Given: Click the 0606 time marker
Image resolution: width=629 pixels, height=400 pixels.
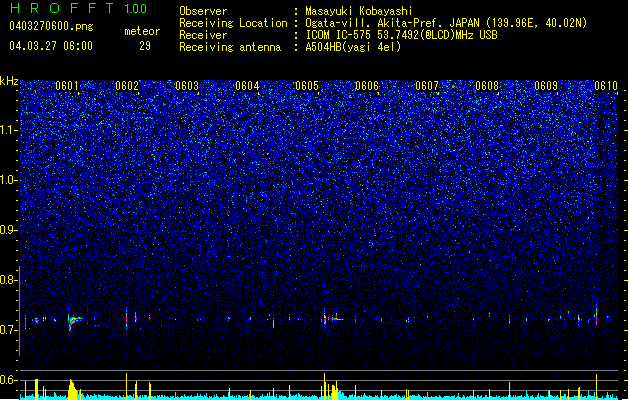Looking at the screenshot, I should click(x=367, y=86).
